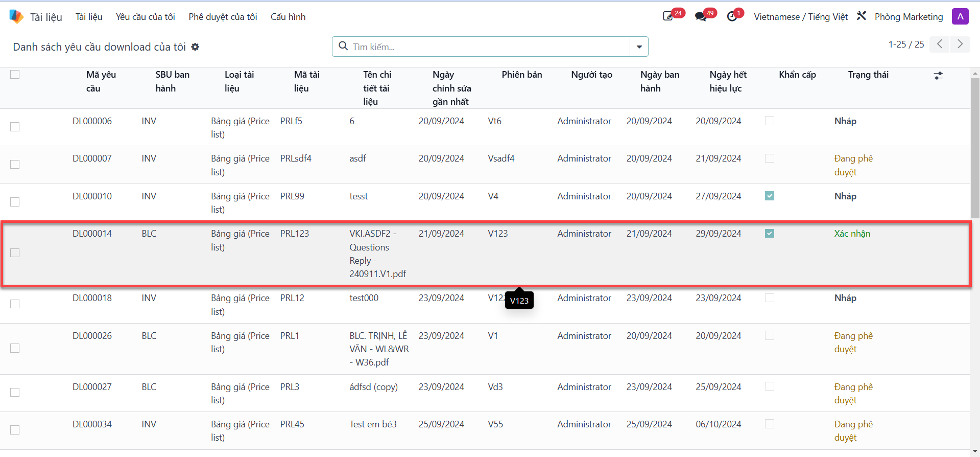Screen dimensions: 980x457
Task: Select the row checkbox for DL000014
Action: 15,253
